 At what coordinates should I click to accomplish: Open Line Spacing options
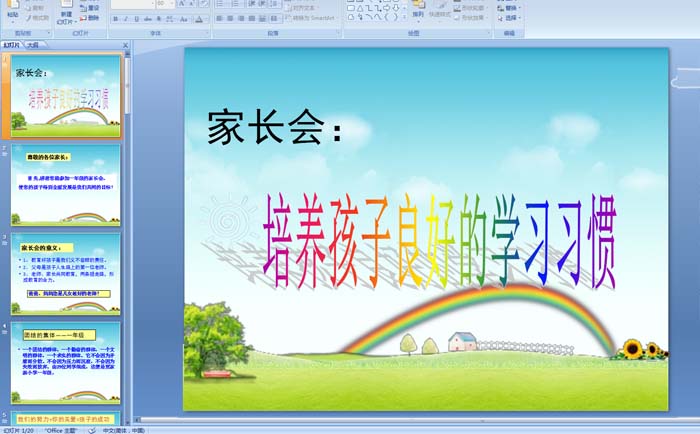pos(275,4)
